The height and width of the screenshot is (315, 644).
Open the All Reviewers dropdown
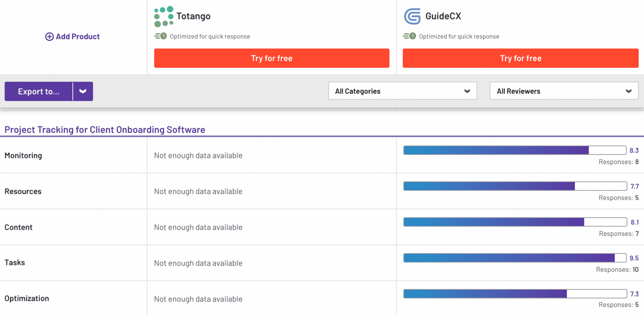(x=564, y=91)
